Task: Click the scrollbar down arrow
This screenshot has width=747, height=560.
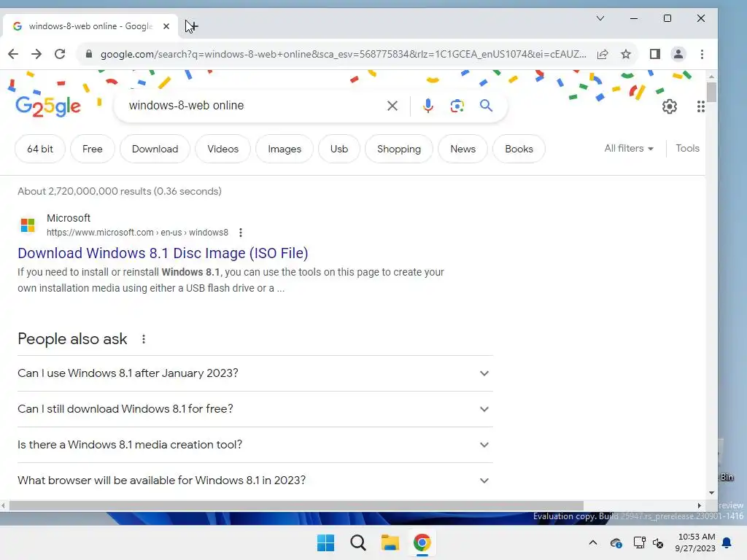Action: 711,493
